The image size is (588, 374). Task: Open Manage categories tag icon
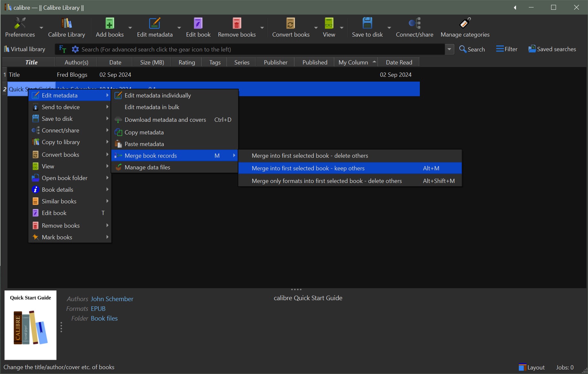(465, 23)
